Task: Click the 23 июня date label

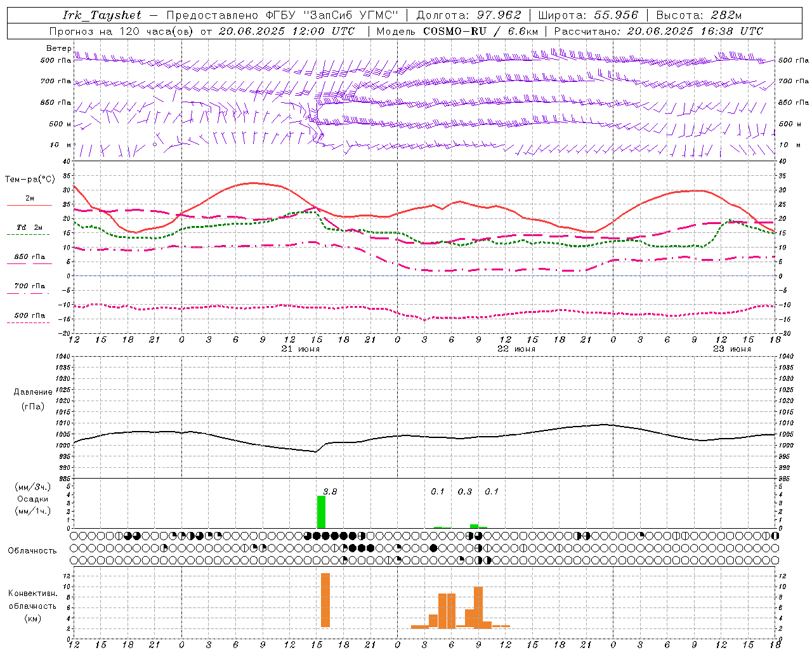Action: 732,349
